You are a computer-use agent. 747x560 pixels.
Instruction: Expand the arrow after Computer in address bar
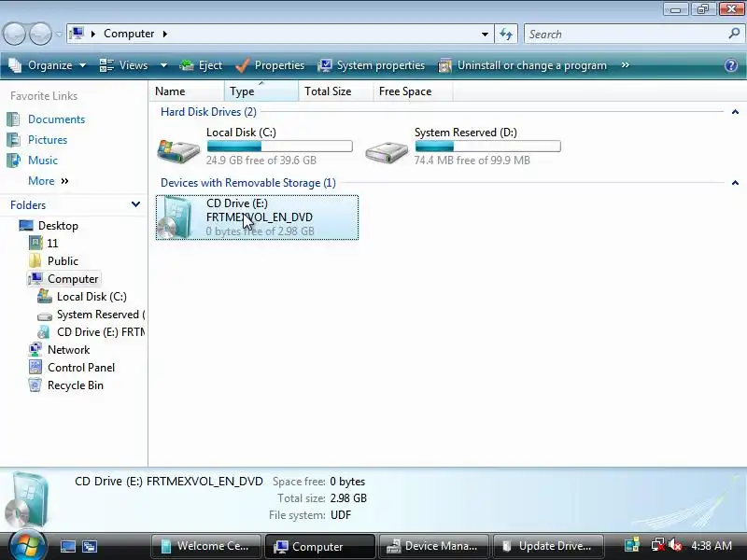pyautogui.click(x=165, y=34)
